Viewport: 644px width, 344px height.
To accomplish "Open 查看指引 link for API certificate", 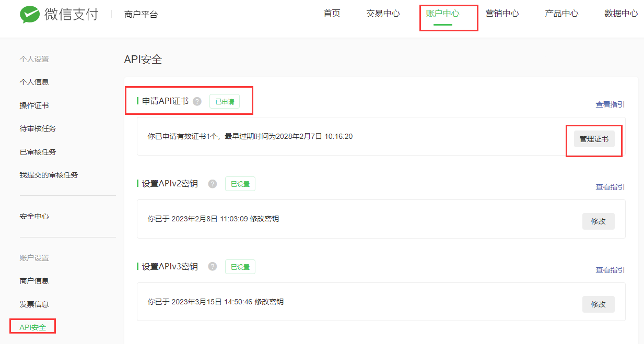I will [x=610, y=104].
